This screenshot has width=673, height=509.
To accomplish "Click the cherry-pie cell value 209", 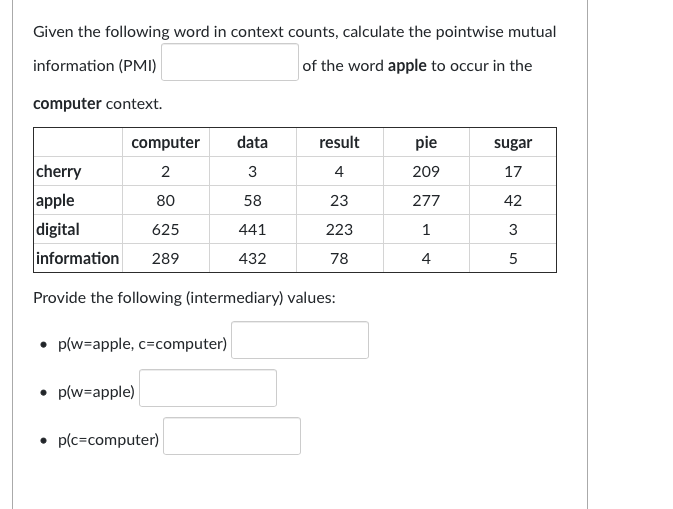I will coord(426,172).
